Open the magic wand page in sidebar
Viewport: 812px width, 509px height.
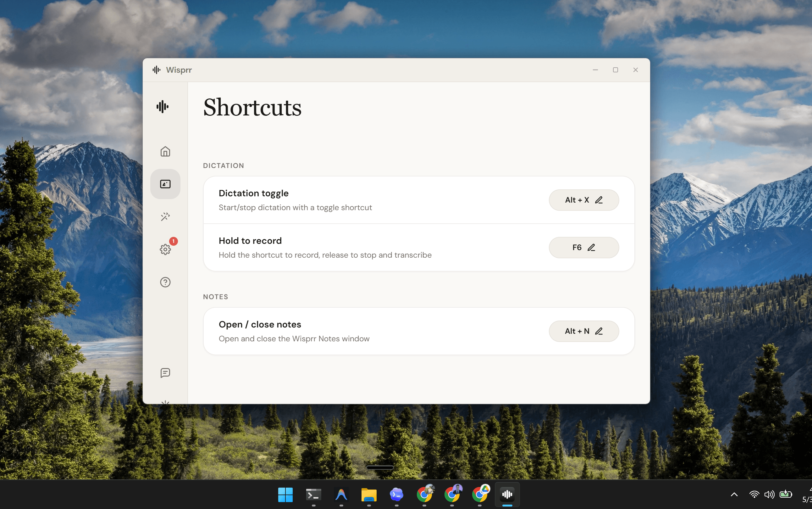pyautogui.click(x=165, y=216)
